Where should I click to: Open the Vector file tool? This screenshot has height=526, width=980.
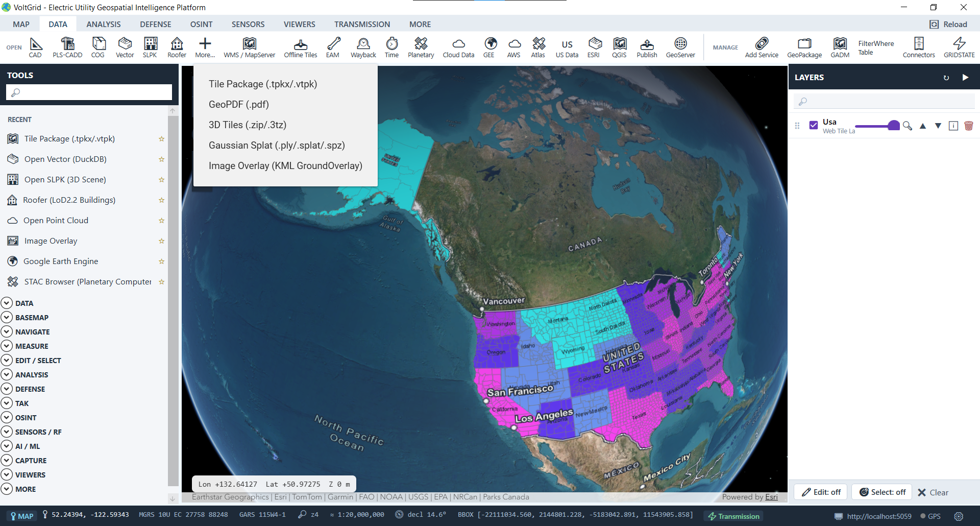pos(125,47)
